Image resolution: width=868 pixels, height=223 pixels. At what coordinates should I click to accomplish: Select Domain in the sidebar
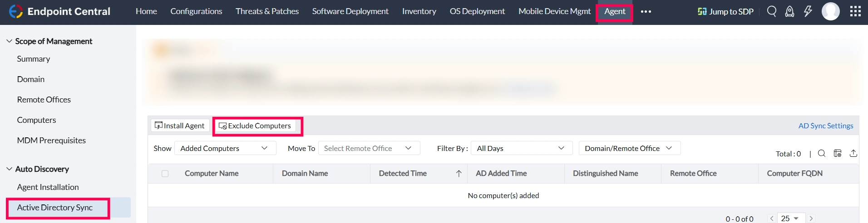pyautogui.click(x=31, y=79)
